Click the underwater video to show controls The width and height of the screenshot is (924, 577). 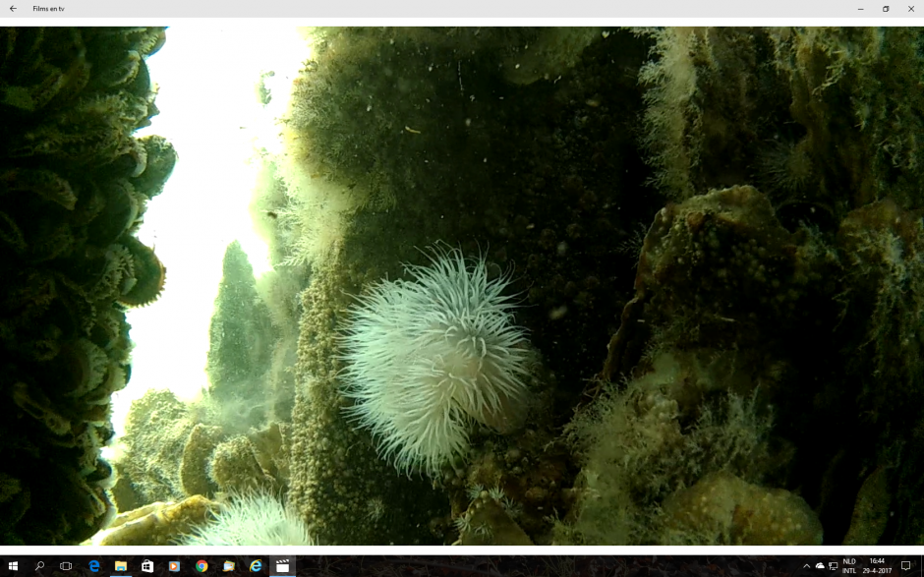pos(462,285)
